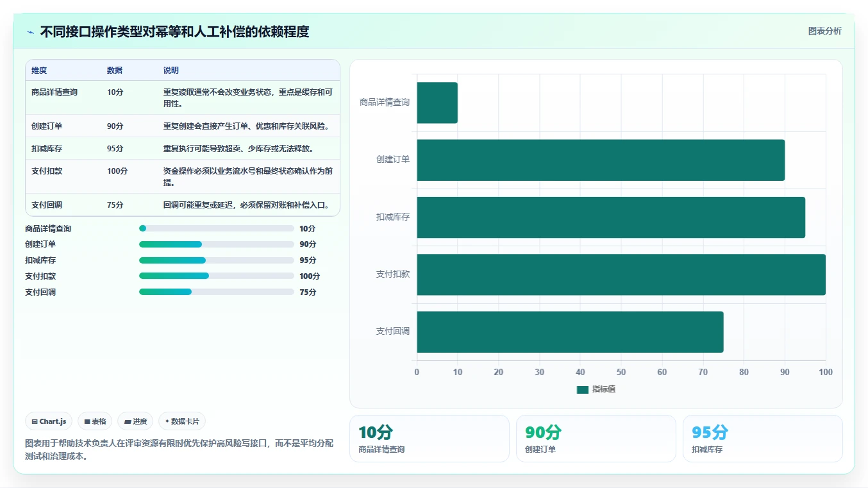Click the 75分 value in the table
This screenshot has width=868, height=488.
115,205
